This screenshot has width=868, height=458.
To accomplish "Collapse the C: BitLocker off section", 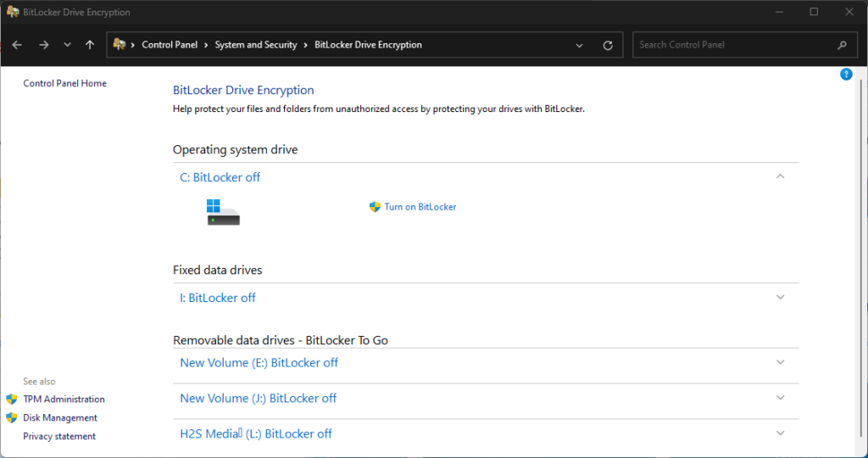I will pyautogui.click(x=781, y=176).
